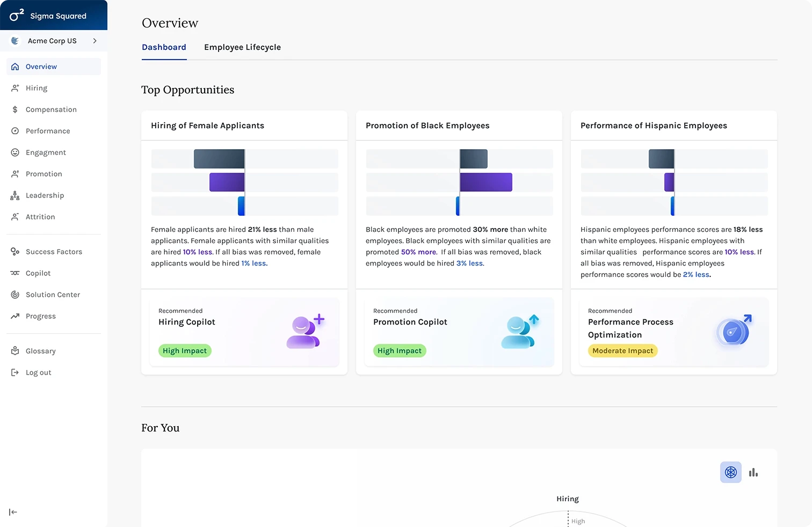Click the gray bar in Performance chart
Viewport: 812px width, 527px height.
661,159
